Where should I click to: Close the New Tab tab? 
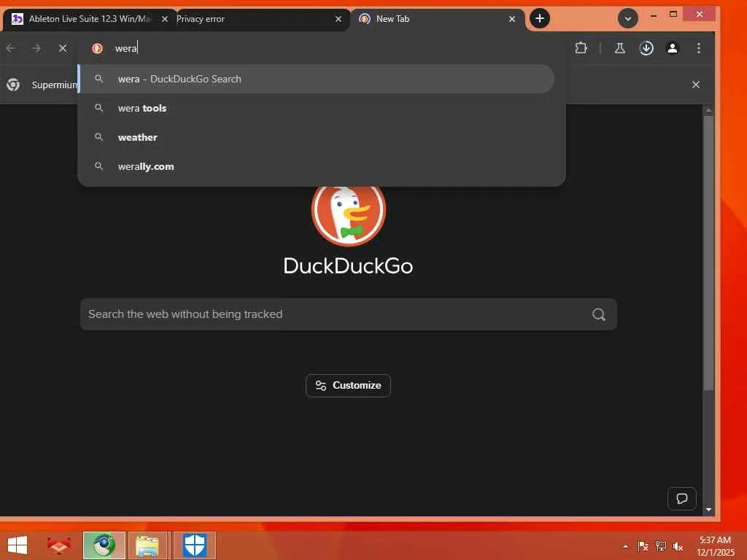(x=512, y=19)
